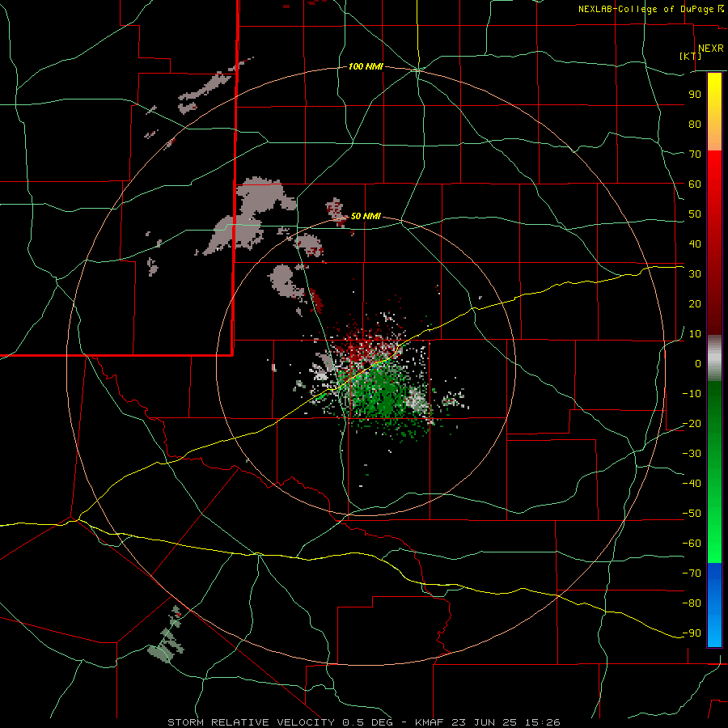Viewport: 728px width, 728px height.
Task: Select the Storm Relative Velocity caption text
Action: click(363, 722)
